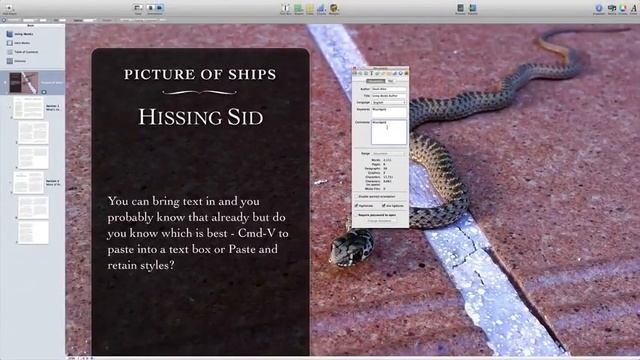Toggle Disable portrait orientation checkbox
Image resolution: width=640 pixels, height=360 pixels.
(356, 196)
